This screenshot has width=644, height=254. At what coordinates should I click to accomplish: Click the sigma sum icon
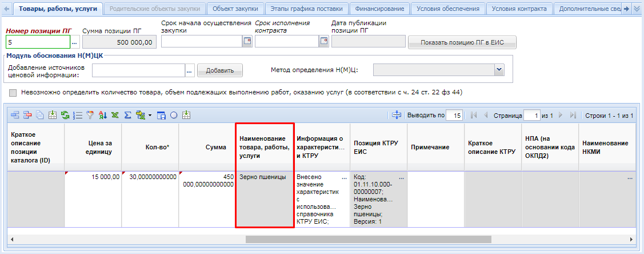coord(127,115)
